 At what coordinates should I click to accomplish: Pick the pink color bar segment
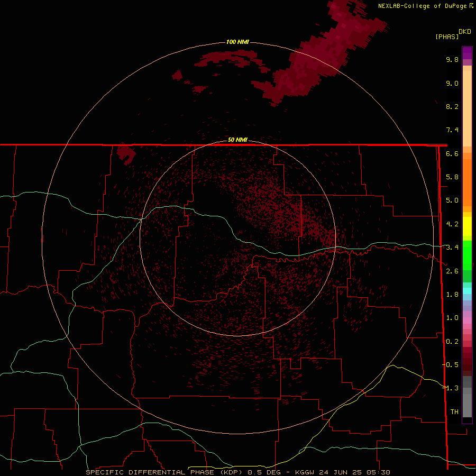(467, 321)
